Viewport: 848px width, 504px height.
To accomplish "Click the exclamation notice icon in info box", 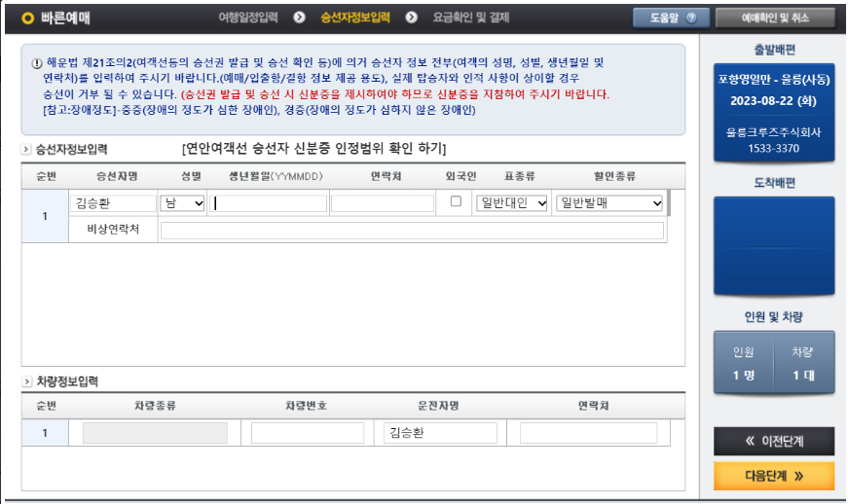I will (37, 63).
